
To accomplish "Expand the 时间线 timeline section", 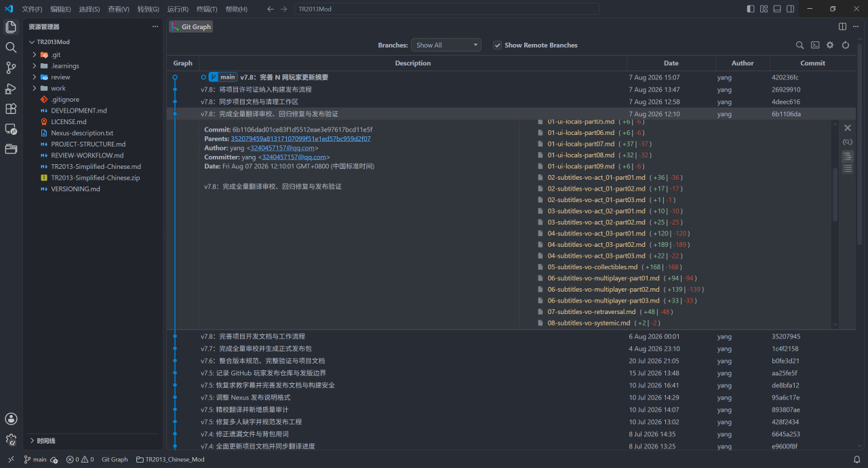I will [94, 441].
